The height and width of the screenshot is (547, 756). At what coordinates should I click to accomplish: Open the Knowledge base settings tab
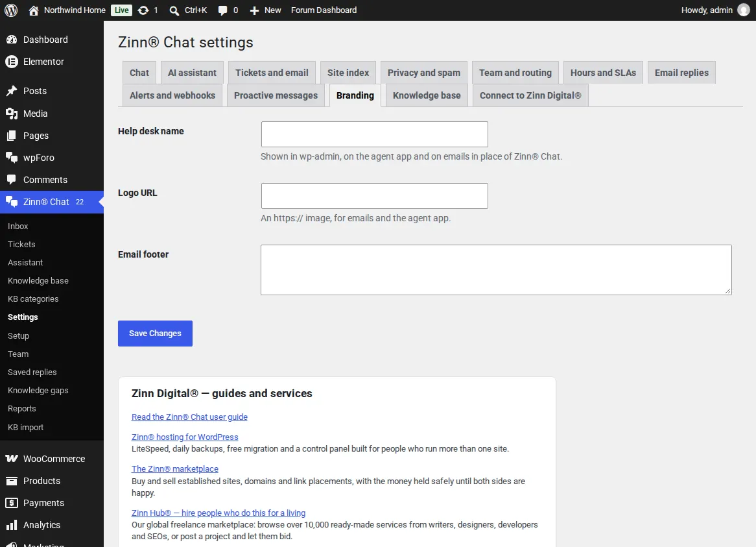[x=427, y=95]
